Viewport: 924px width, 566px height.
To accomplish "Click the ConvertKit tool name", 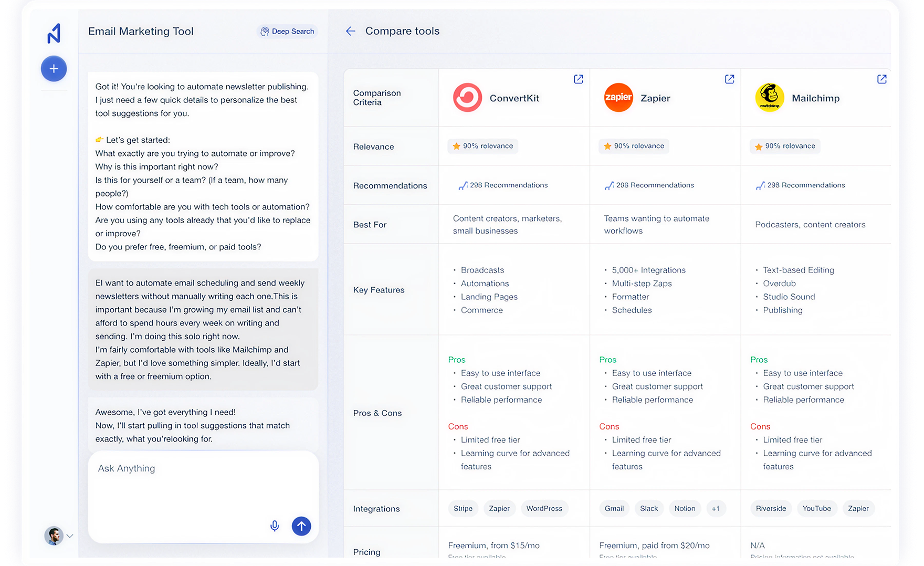I will coord(514,98).
